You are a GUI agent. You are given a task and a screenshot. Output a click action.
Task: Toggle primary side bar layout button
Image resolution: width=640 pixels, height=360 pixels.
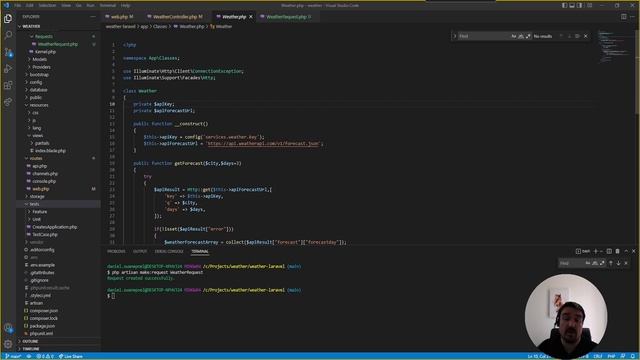[x=564, y=5]
